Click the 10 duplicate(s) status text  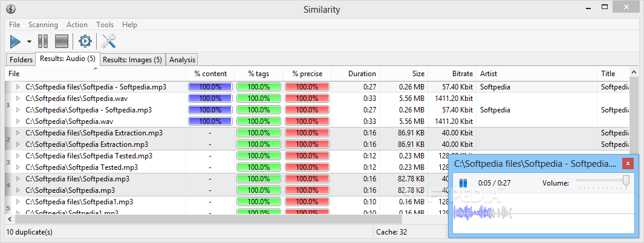[29, 232]
